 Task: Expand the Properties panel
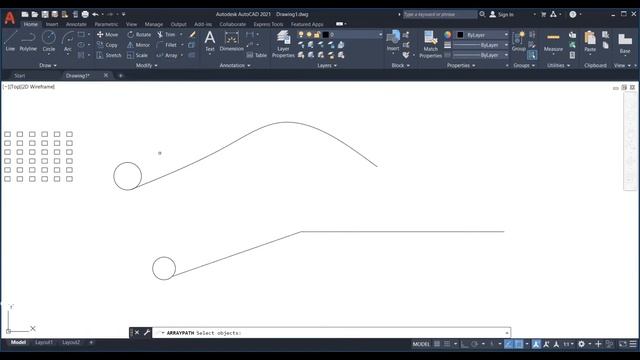click(x=461, y=65)
